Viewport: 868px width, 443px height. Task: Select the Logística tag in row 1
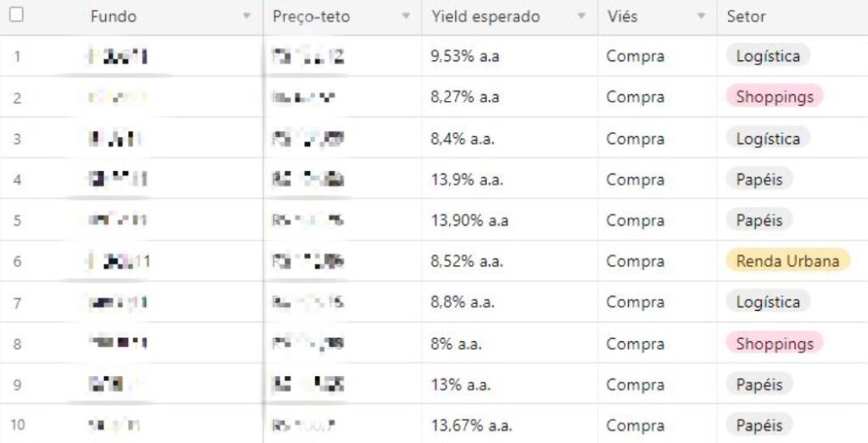point(768,57)
